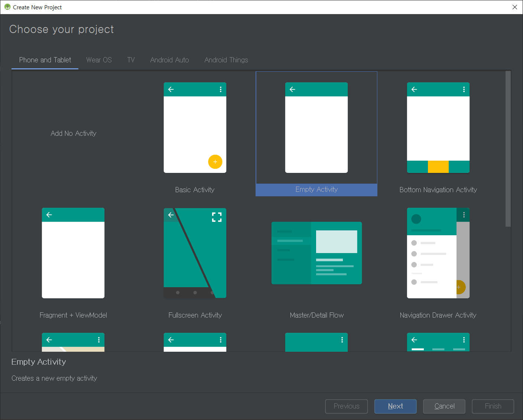Select the Navigation Drawer Activity thumbnail
The image size is (523, 420).
click(438, 253)
